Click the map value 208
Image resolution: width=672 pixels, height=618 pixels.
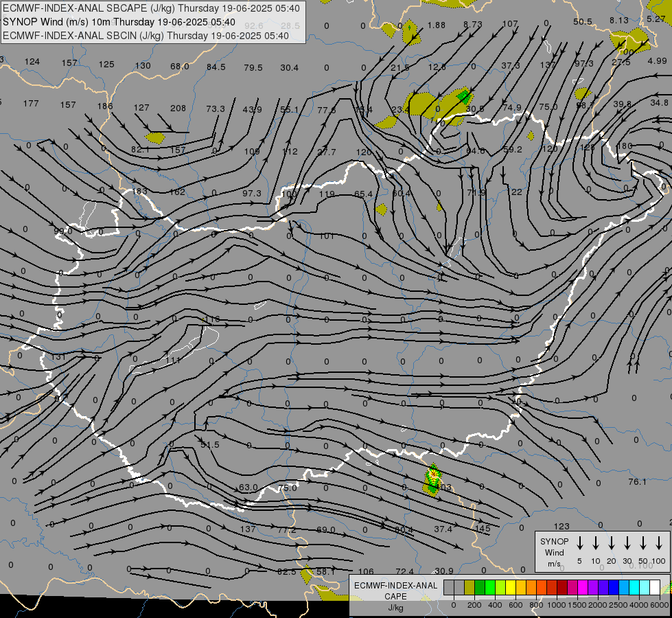(178, 108)
